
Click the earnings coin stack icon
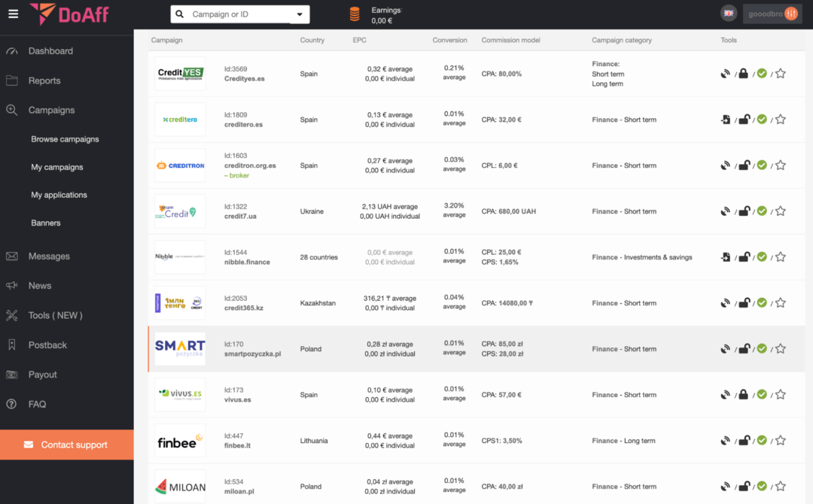[x=355, y=14]
